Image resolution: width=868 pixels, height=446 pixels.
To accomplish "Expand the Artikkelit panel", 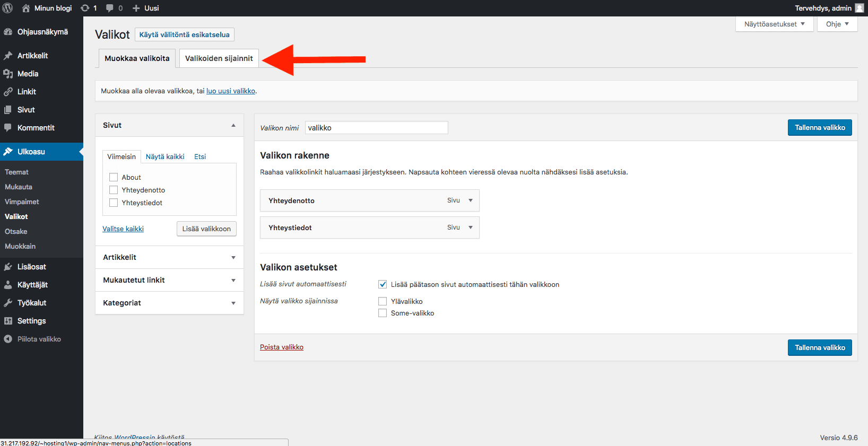I will (x=233, y=257).
